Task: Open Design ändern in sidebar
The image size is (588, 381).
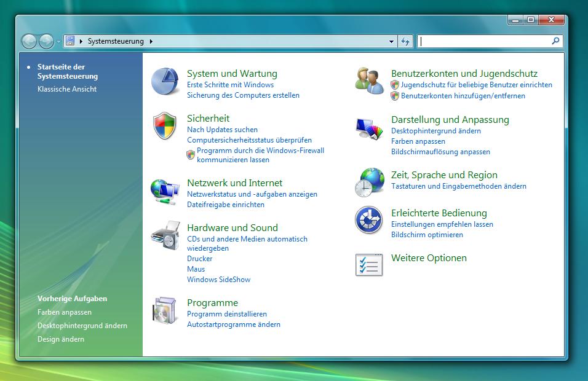Action: (x=61, y=339)
